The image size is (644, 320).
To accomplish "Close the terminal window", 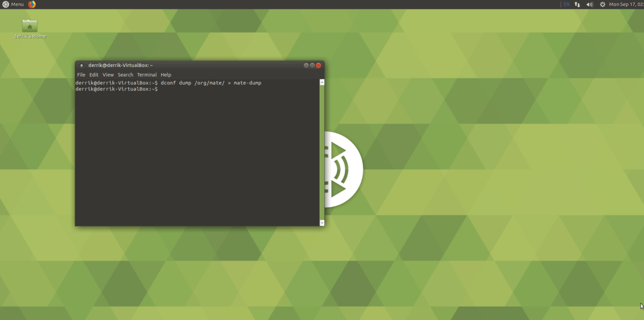I will [x=318, y=65].
